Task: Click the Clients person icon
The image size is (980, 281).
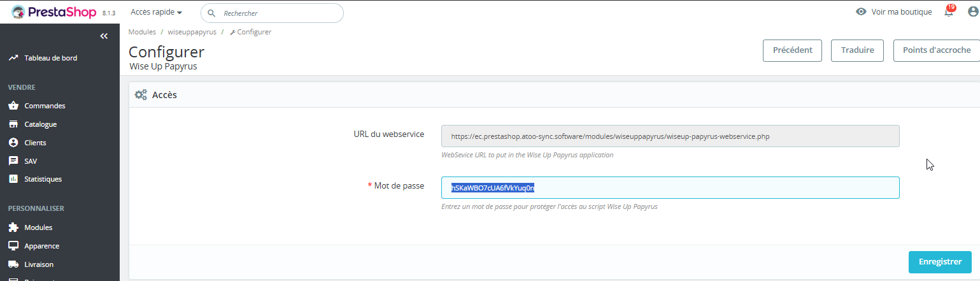Action: 13,143
